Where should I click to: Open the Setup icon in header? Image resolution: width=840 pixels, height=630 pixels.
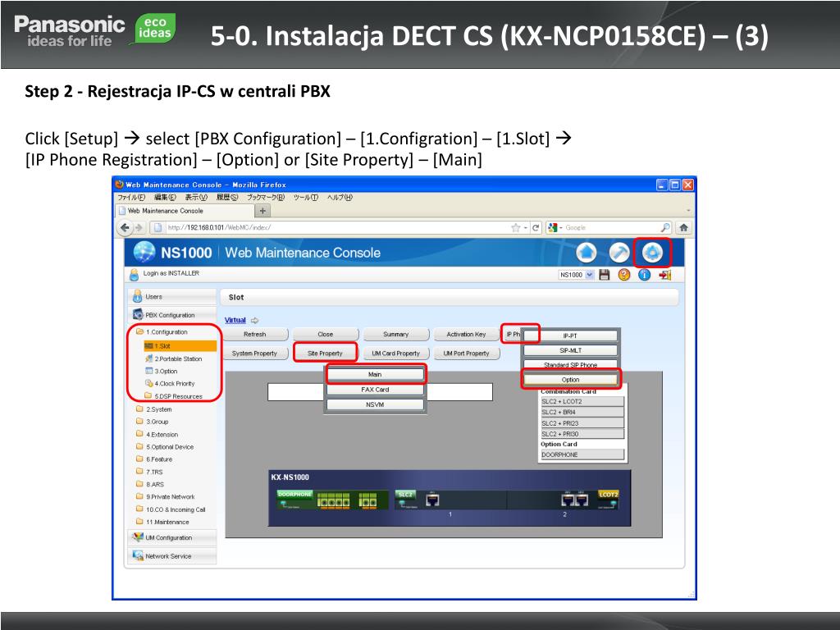coord(652,253)
